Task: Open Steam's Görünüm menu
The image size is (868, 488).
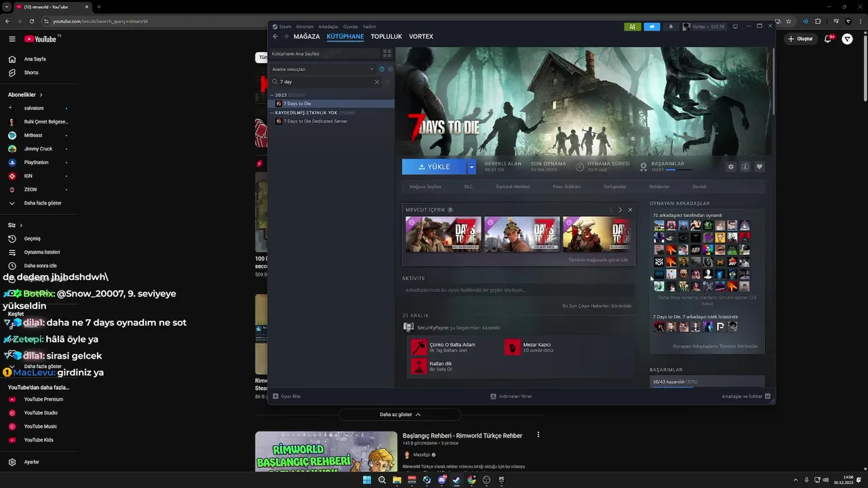Action: click(305, 26)
